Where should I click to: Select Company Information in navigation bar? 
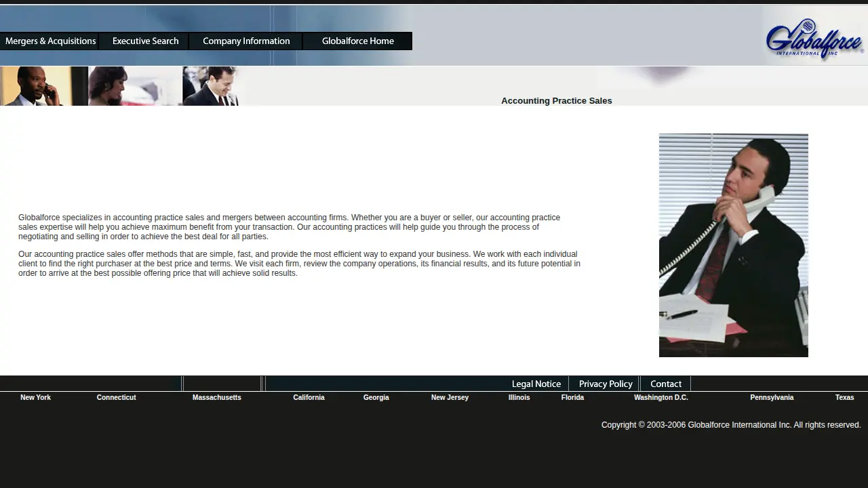click(x=246, y=41)
